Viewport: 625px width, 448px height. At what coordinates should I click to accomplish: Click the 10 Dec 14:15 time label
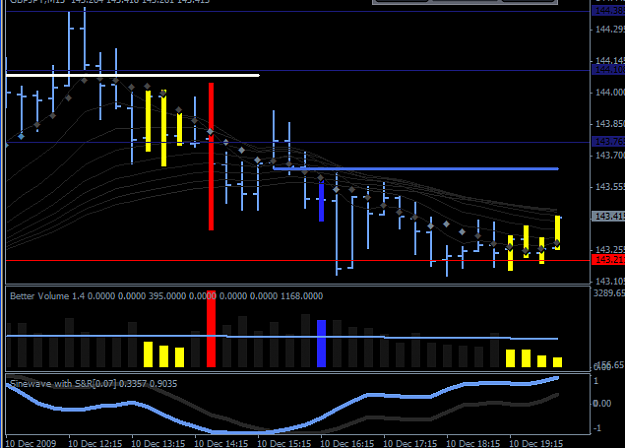(221, 443)
